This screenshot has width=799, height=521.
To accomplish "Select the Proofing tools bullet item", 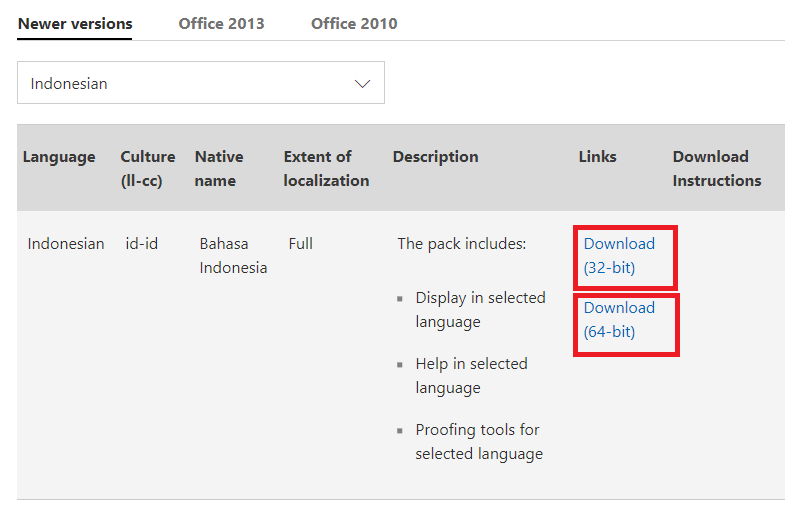I will (479, 442).
